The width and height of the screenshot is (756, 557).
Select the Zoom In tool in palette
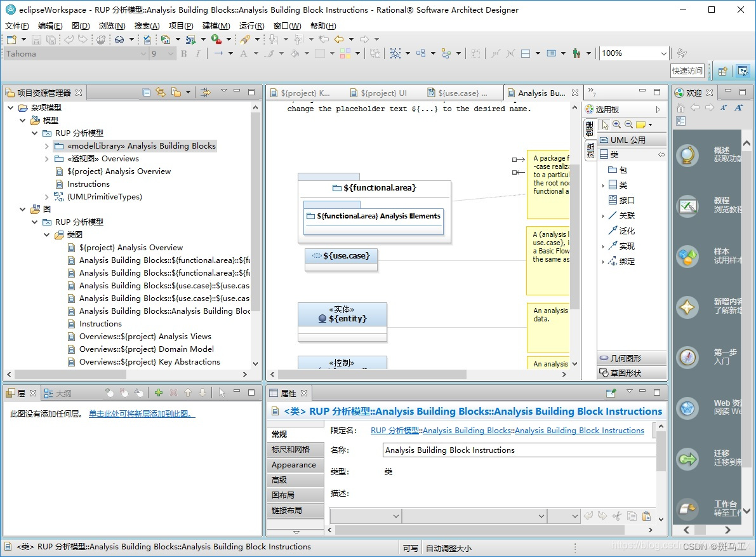[x=616, y=124]
